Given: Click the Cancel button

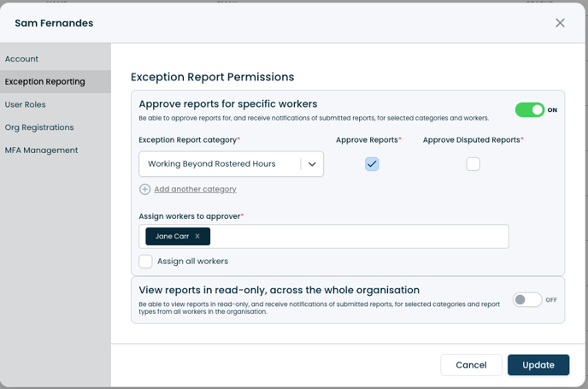Looking at the screenshot, I should coord(471,365).
